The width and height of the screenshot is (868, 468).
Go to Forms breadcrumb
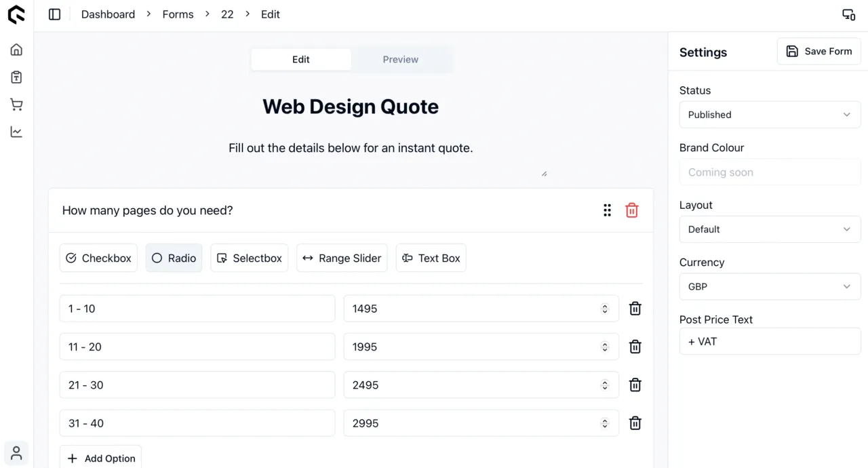pyautogui.click(x=178, y=14)
